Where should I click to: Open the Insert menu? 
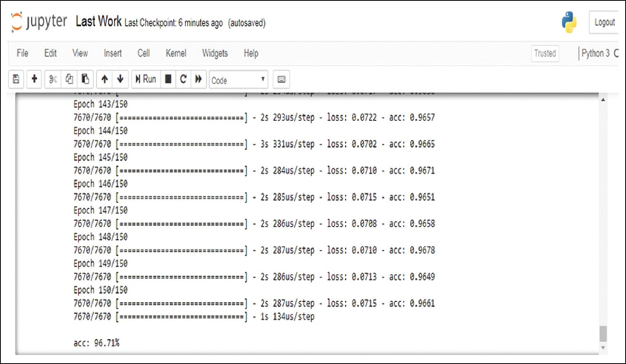112,53
